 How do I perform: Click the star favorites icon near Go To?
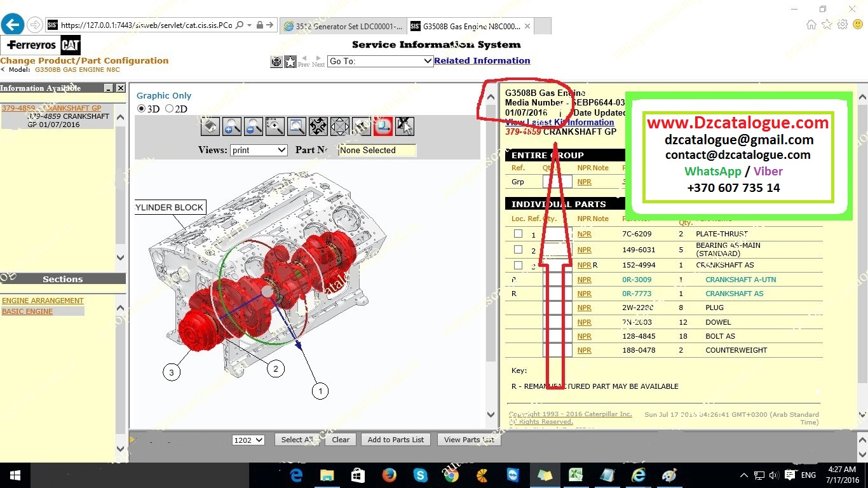290,62
